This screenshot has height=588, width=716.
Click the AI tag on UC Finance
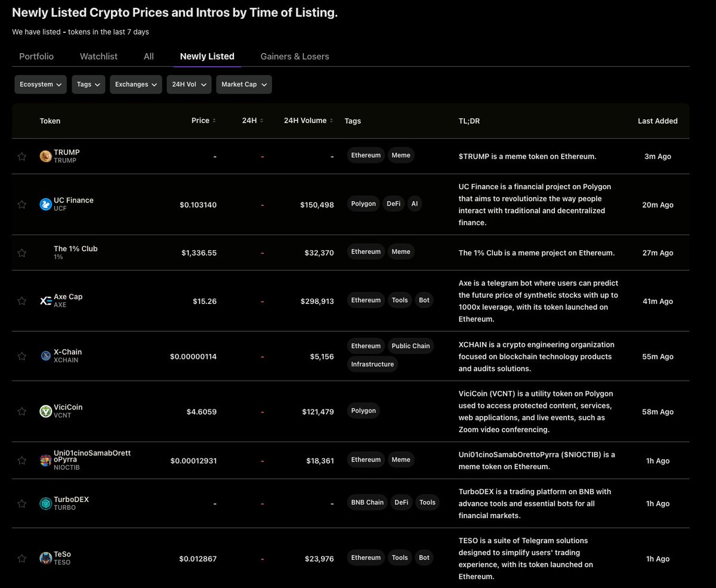click(415, 204)
